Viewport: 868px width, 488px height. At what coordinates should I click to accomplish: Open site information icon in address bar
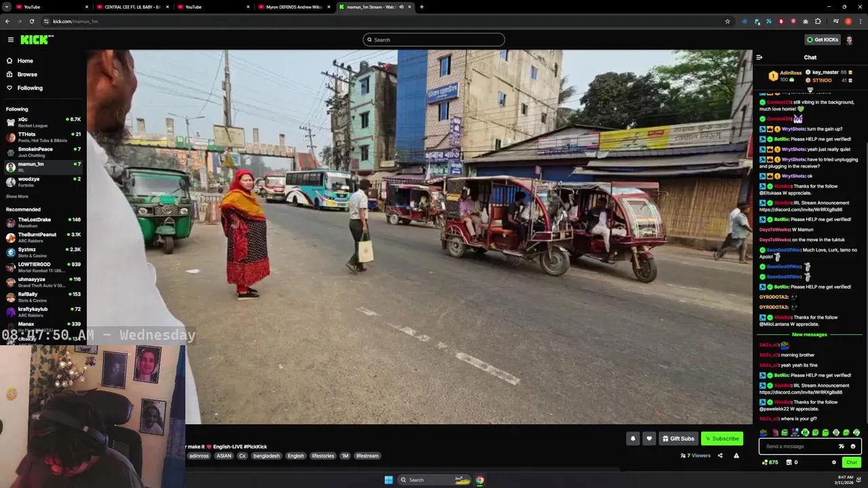pos(46,22)
